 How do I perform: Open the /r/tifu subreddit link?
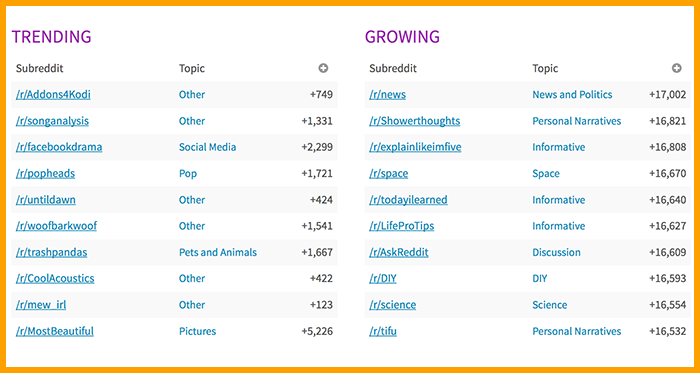click(383, 332)
